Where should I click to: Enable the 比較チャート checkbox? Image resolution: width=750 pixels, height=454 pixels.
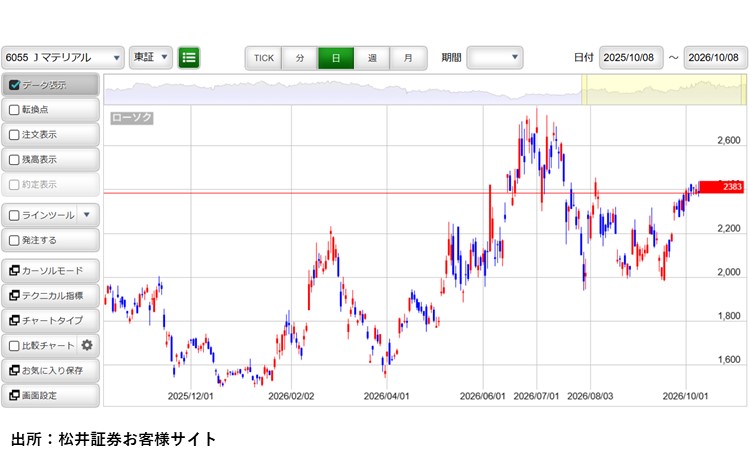pyautogui.click(x=14, y=345)
